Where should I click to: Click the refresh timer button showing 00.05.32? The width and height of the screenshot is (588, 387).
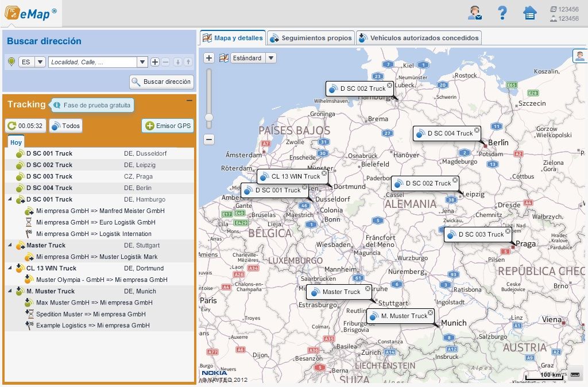click(x=25, y=126)
